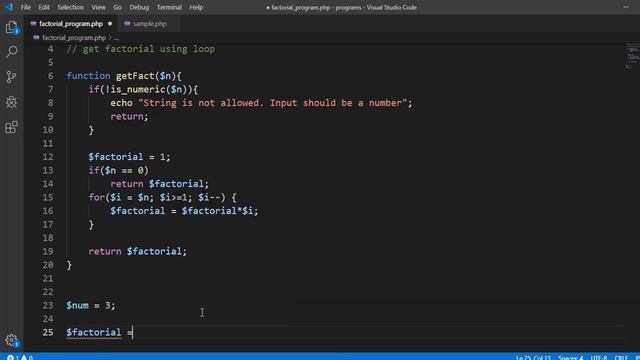
Task: Open the View menu
Action: (98, 7)
